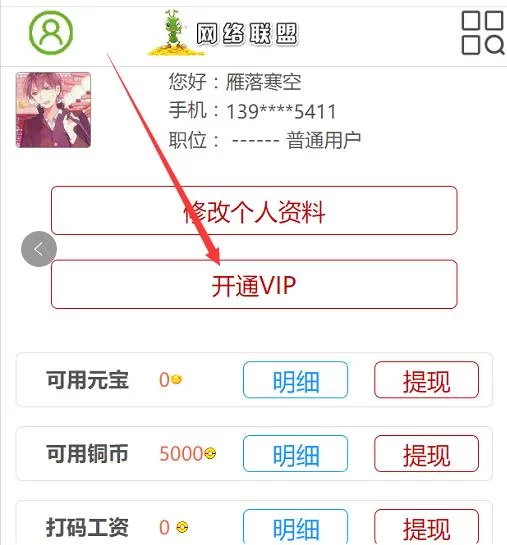Viewport: 507px width, 545px height.
Task: Click the 网络联盟 title text
Action: pyautogui.click(x=247, y=34)
